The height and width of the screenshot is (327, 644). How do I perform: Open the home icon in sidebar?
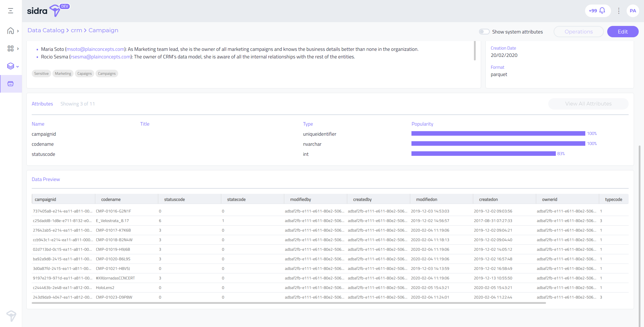[10, 31]
